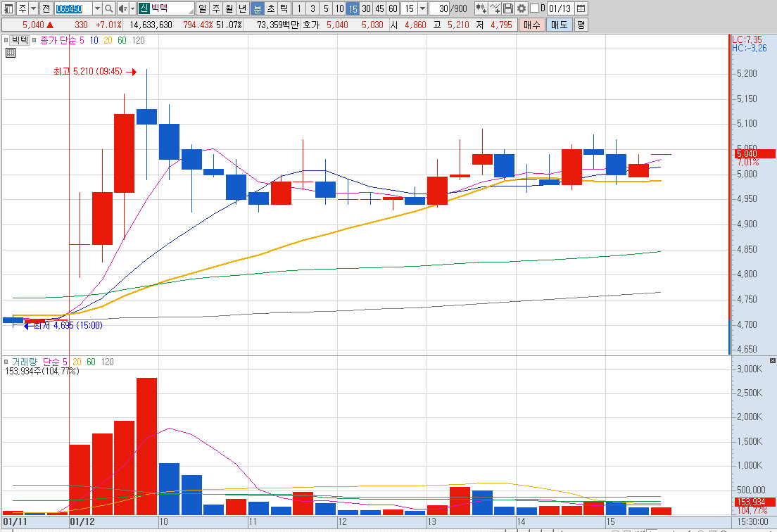Click the date field 01/13
Screen dimensions: 777x532
[x=560, y=8]
